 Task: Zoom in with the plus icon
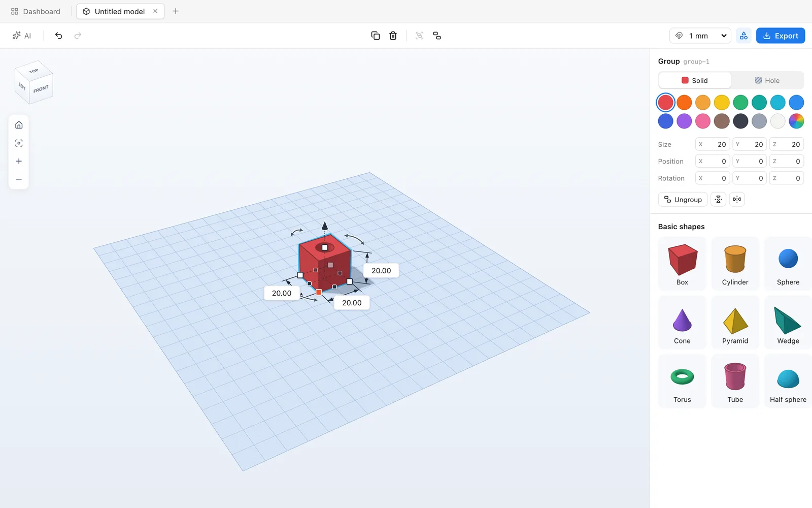pos(19,161)
